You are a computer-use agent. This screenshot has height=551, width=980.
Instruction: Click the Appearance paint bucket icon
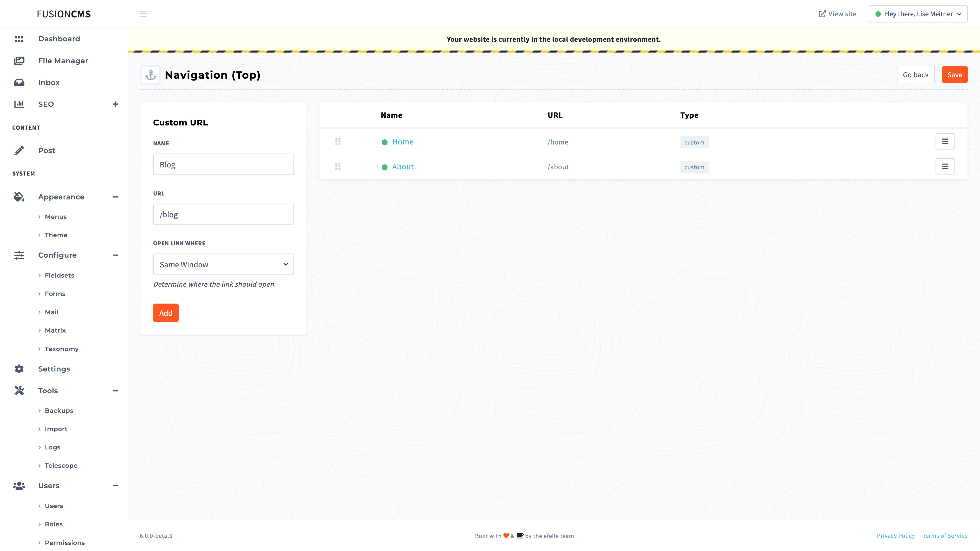pyautogui.click(x=19, y=197)
